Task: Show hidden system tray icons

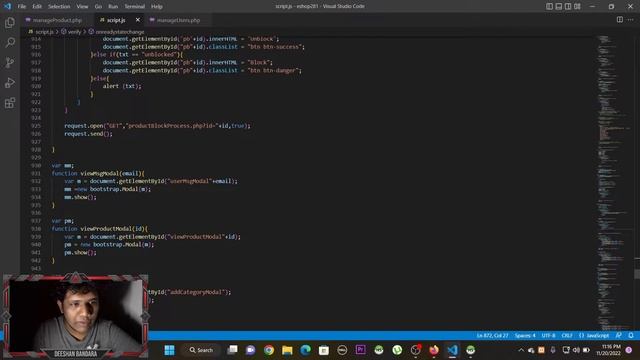Action: pyautogui.click(x=521, y=350)
